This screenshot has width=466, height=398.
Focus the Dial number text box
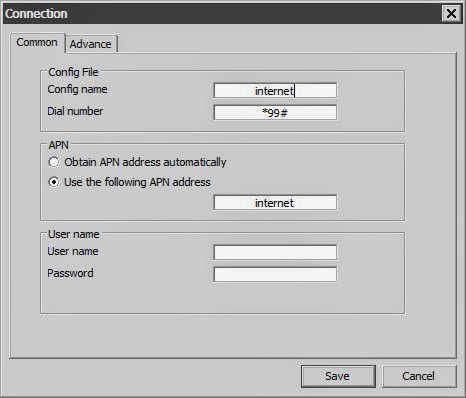pyautogui.click(x=275, y=113)
